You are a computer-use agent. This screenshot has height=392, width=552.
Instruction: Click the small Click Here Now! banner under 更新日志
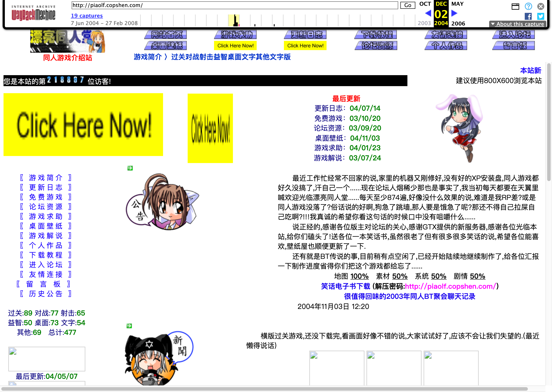coord(305,46)
